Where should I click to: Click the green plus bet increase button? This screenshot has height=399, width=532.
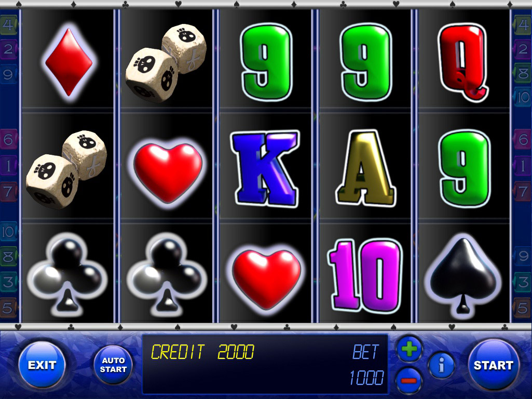[x=409, y=349]
